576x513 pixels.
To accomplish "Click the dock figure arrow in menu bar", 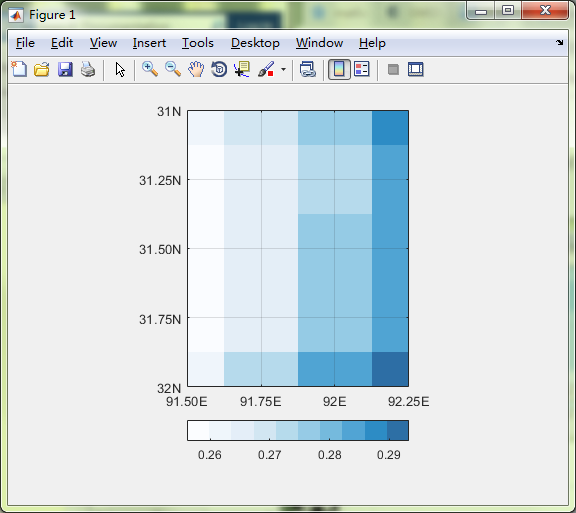I will tap(559, 43).
